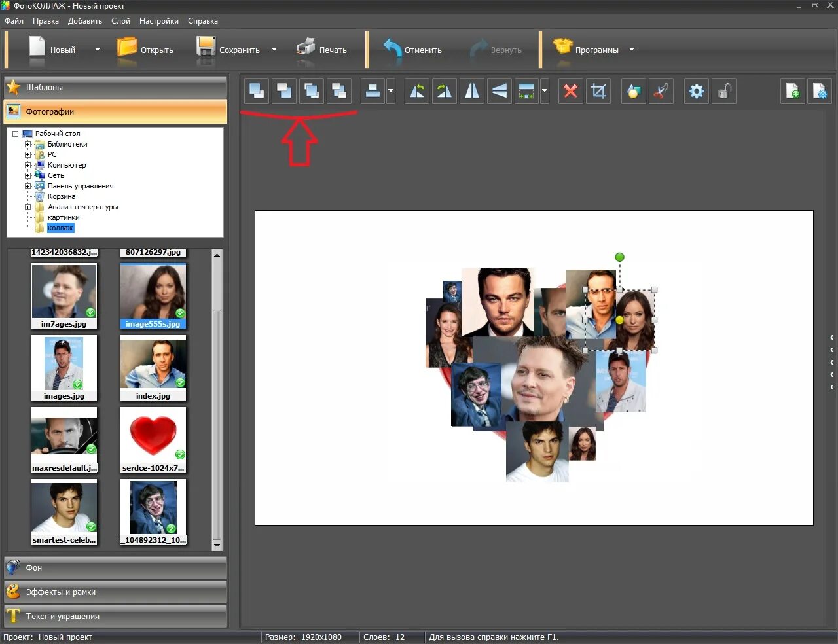
Task: Click the red X delete layer icon
Action: (x=570, y=91)
